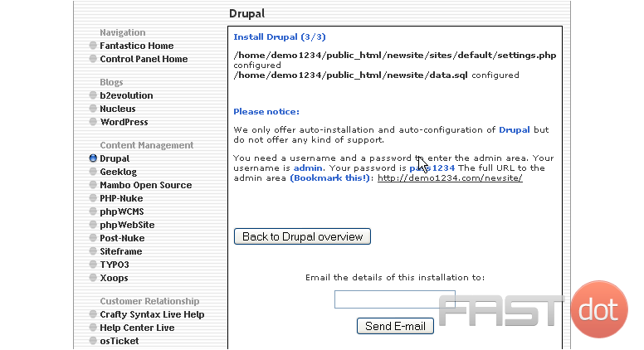Image resolution: width=644 pixels, height=350 pixels.
Task: Open phpWebSite installer
Action: [127, 225]
